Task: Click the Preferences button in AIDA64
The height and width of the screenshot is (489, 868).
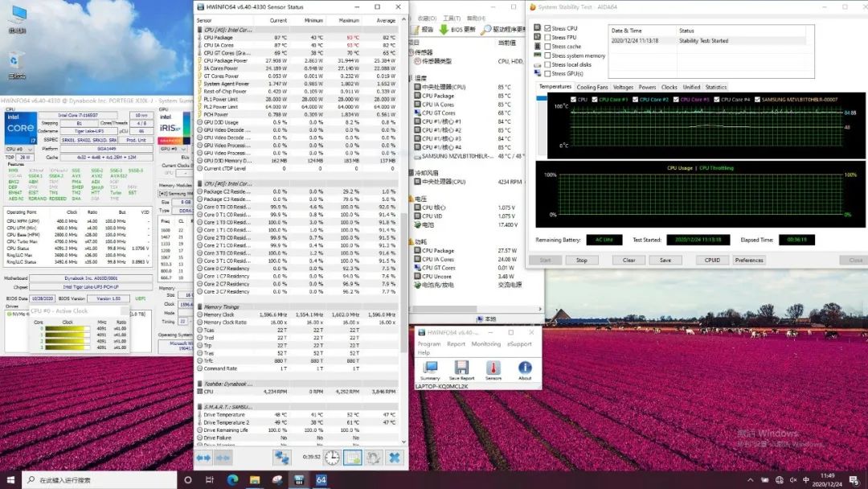Action: pos(749,260)
